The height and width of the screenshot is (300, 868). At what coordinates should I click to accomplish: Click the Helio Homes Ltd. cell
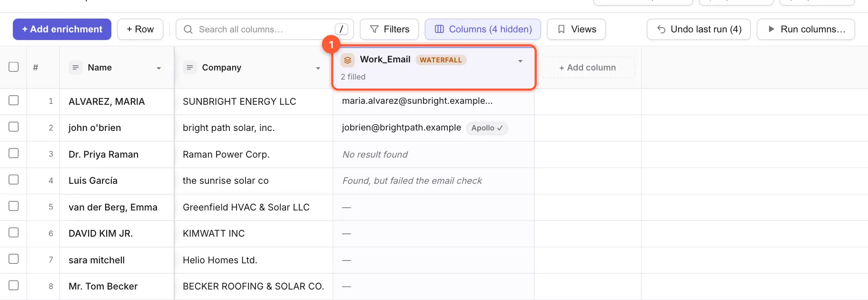(254, 260)
